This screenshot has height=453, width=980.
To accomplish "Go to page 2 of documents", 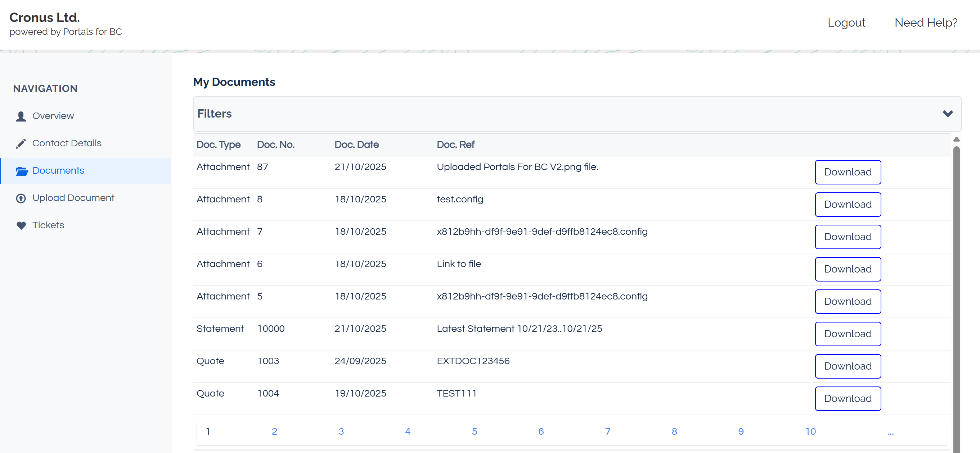I will (274, 431).
